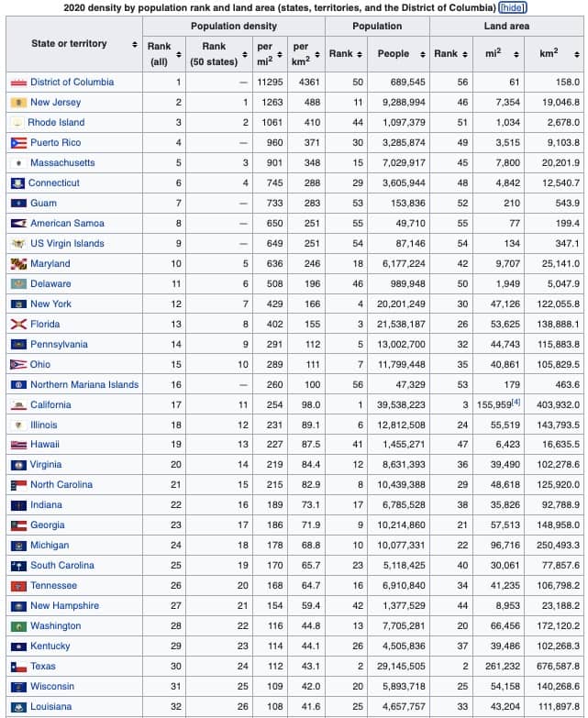
Task: Open the New York link
Action: tap(50, 304)
